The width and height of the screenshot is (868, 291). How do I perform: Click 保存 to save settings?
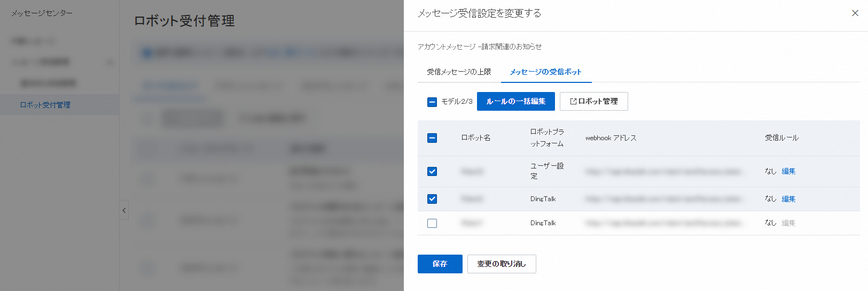pyautogui.click(x=440, y=264)
